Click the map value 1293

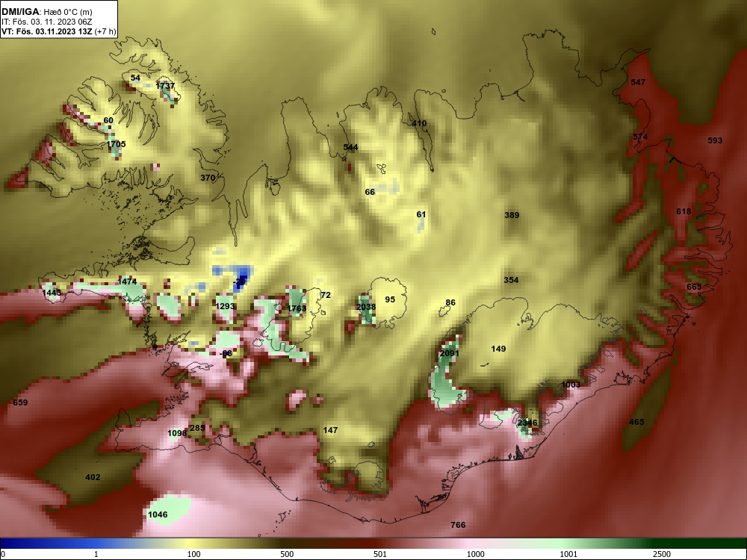(x=225, y=306)
